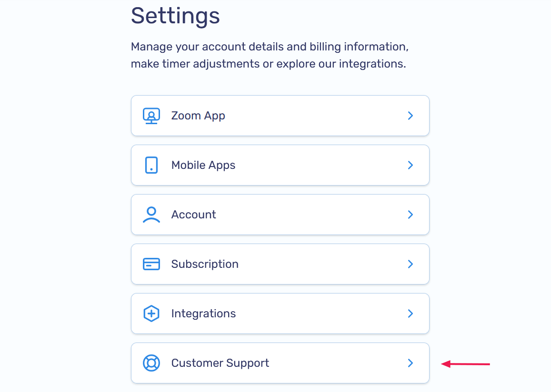
Task: Click the Mobile Apps phone icon
Action: pos(151,165)
